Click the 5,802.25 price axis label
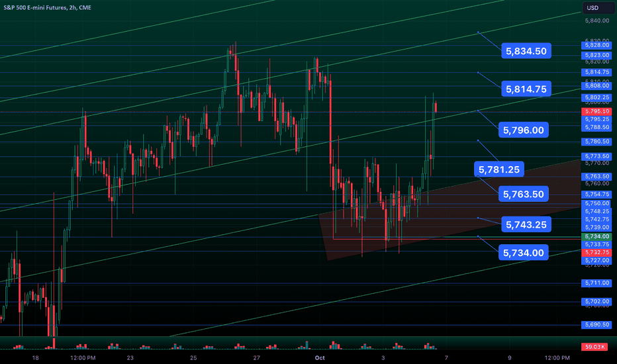The width and height of the screenshot is (617, 364). tap(596, 97)
